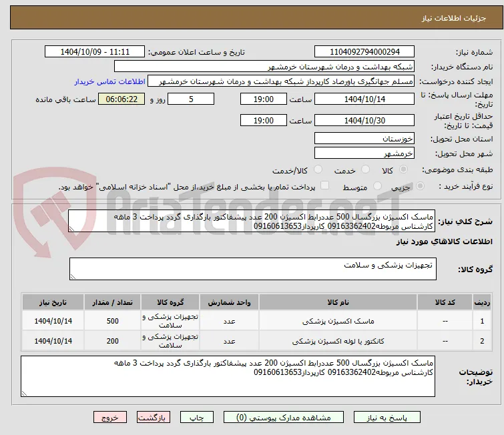Select the متوسط purchase type radio
Viewport: 504px width, 435px height.
377,186
